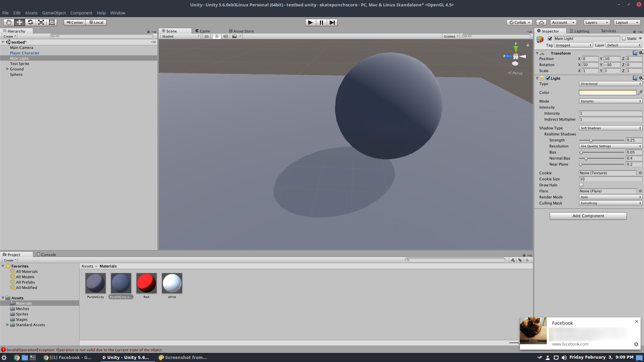Open the Light Type dropdown
644x362 pixels.
[610, 84]
